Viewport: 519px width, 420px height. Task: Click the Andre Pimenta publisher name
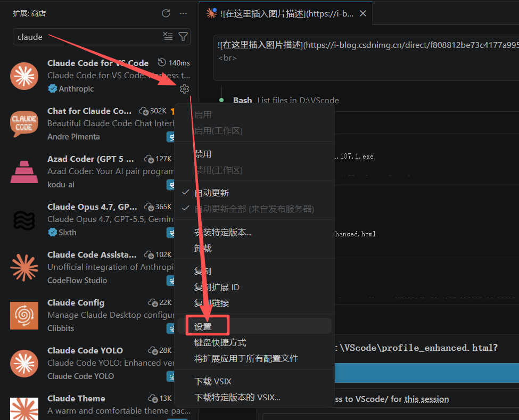pos(73,137)
